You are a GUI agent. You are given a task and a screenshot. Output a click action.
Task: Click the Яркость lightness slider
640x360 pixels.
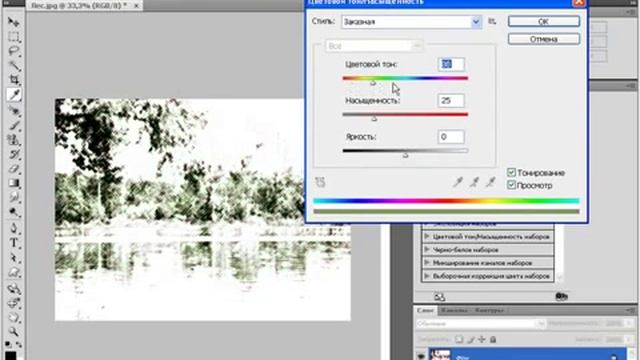(405, 152)
